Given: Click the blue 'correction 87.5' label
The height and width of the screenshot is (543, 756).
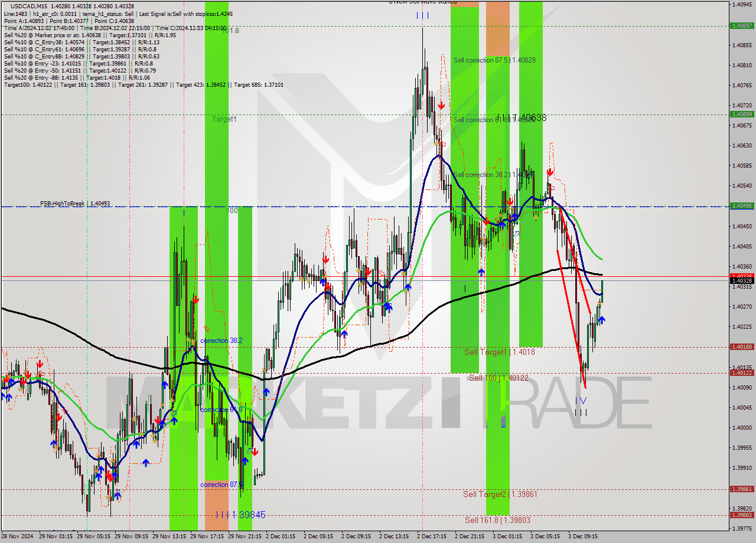Looking at the screenshot, I should (221, 485).
